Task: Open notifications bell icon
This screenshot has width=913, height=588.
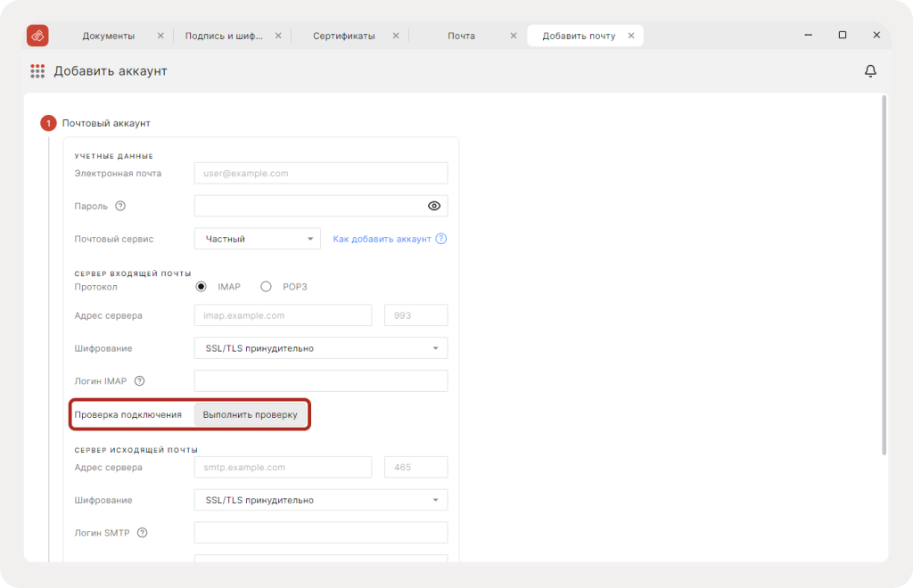Action: tap(870, 71)
